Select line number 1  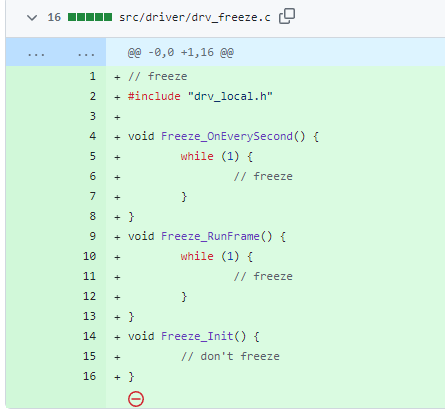pos(92,76)
